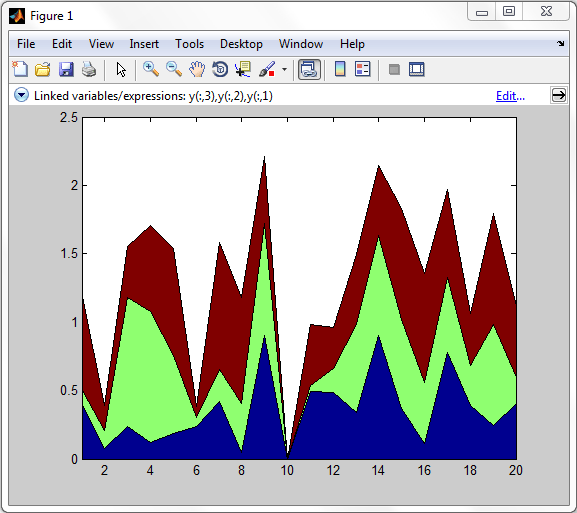577x513 pixels.
Task: Click the y-axis label 2.5
Action: click(x=69, y=118)
